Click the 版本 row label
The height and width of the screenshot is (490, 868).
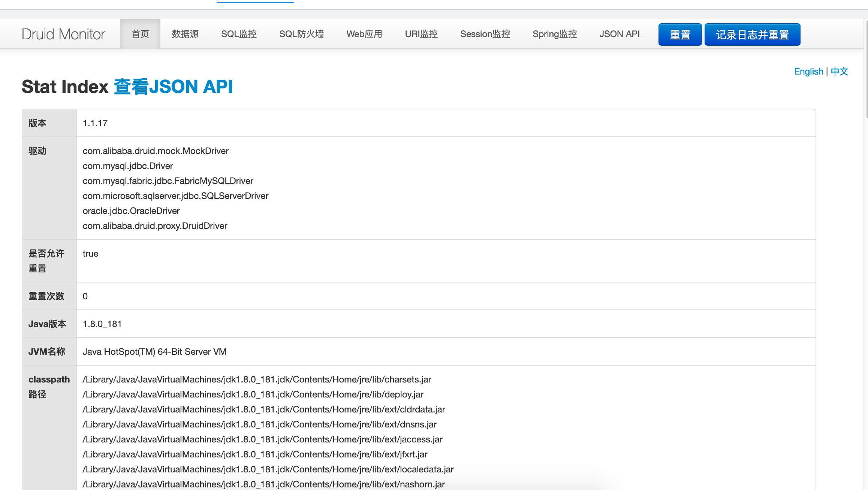tap(37, 123)
